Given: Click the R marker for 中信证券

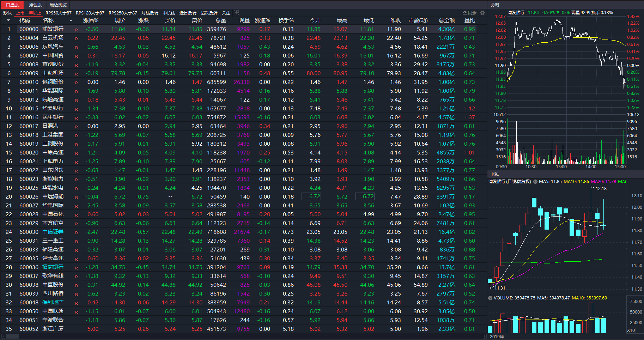Looking at the screenshot, I should (x=77, y=232).
